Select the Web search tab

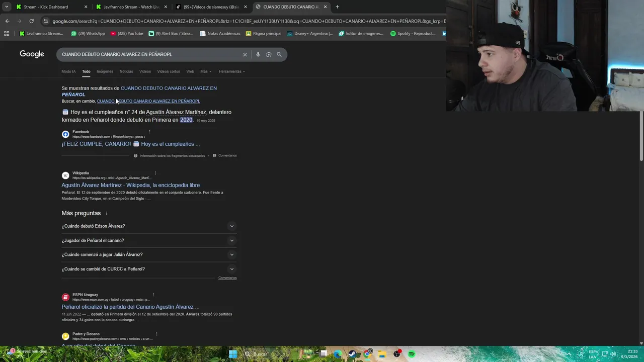pos(190,71)
